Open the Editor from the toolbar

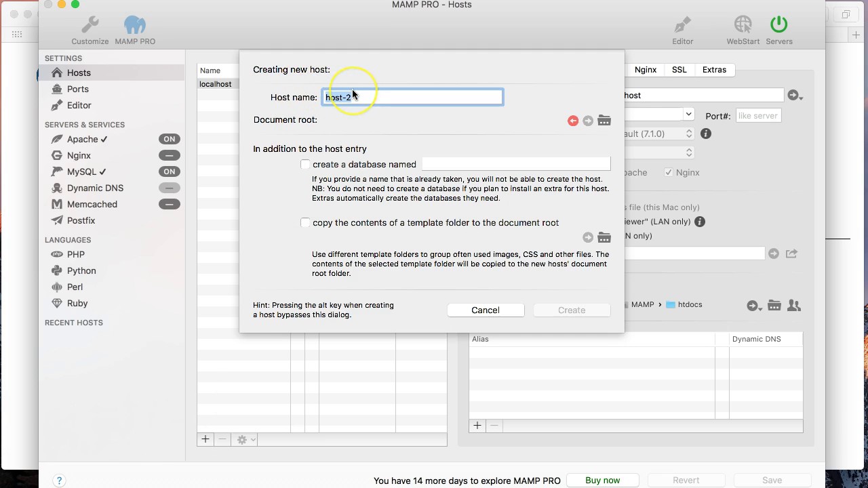pos(683,31)
